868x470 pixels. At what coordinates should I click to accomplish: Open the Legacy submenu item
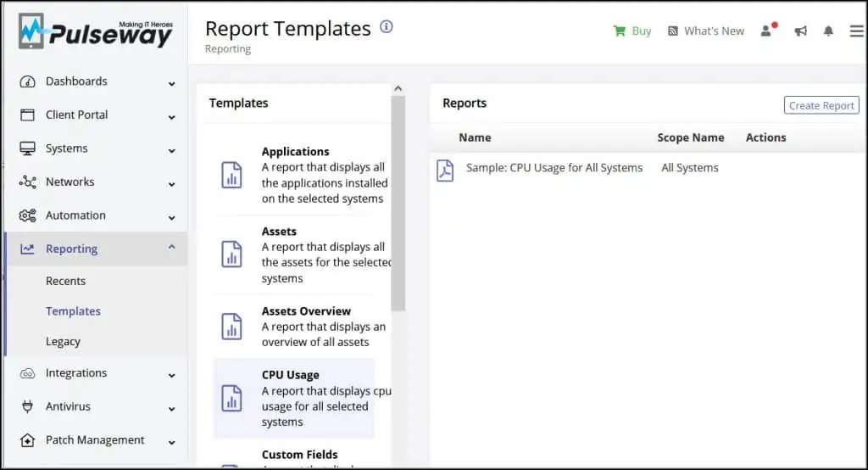pos(63,341)
